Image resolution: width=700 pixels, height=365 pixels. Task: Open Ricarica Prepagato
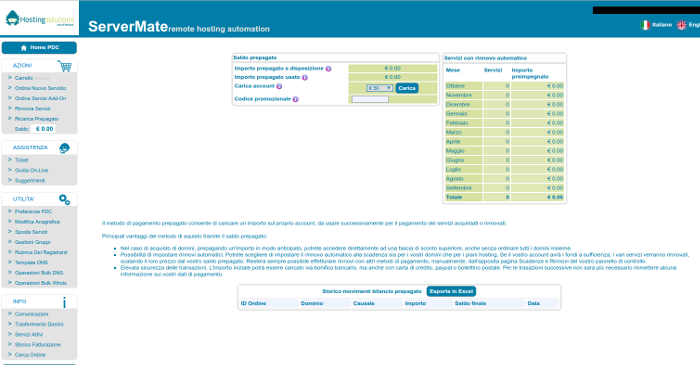tap(37, 119)
